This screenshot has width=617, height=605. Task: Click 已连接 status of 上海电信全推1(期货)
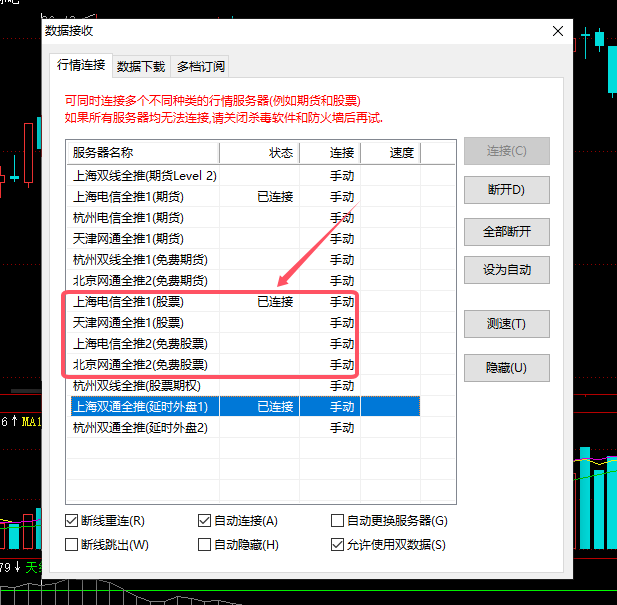point(275,197)
